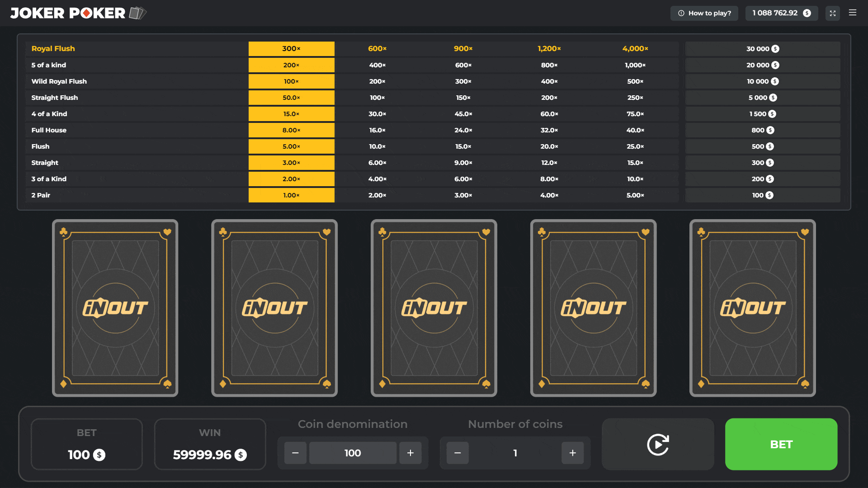Decrease coin denomination with minus button

pos(295,453)
